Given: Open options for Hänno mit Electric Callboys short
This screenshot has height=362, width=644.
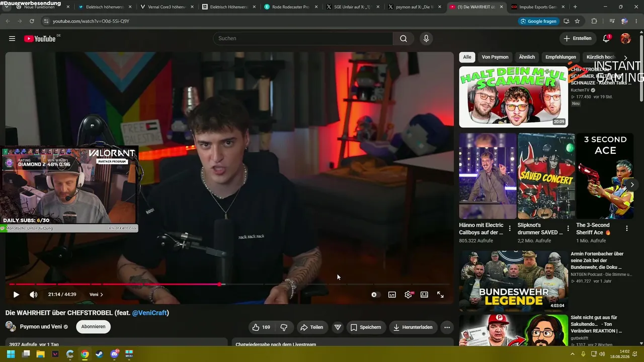Looking at the screenshot, I should coord(510,229).
